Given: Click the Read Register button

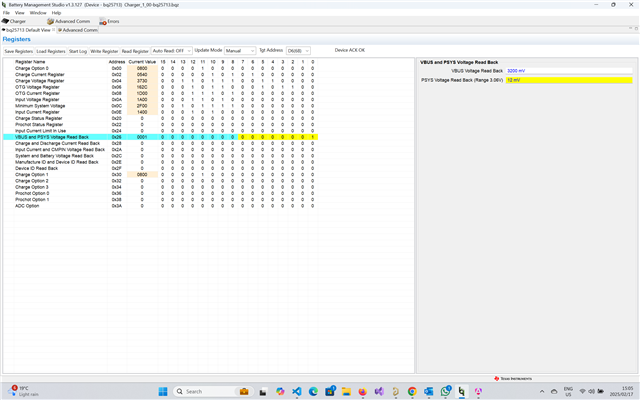Looking at the screenshot, I should click(x=135, y=51).
